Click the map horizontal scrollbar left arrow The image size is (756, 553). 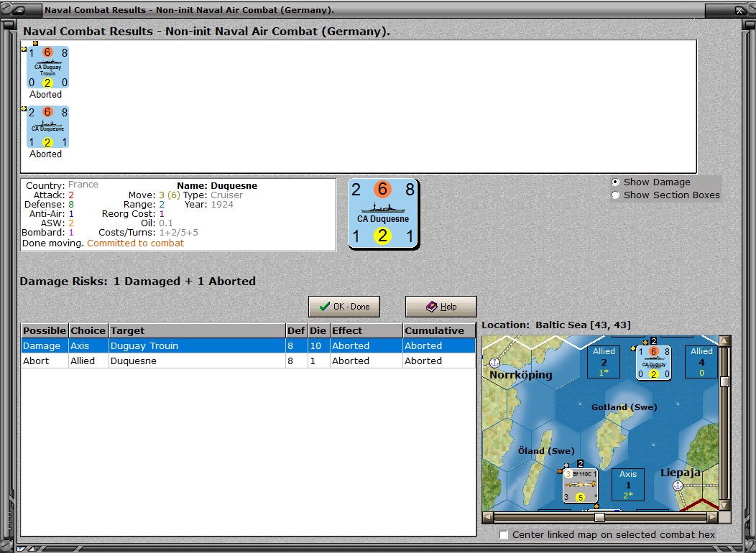click(x=488, y=517)
